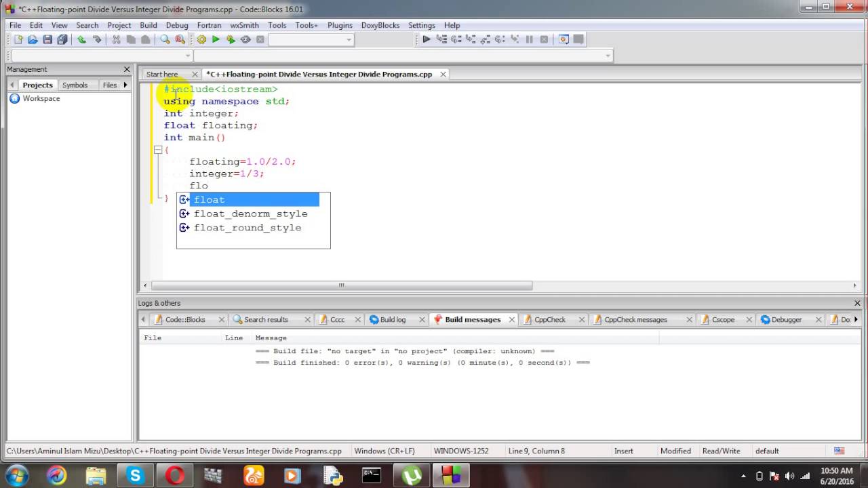Click the Save all files icon
The width and height of the screenshot is (868, 488).
click(62, 39)
